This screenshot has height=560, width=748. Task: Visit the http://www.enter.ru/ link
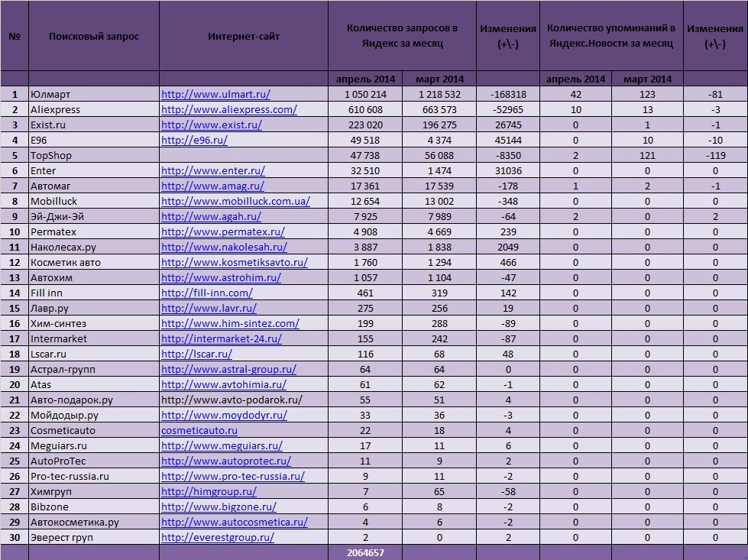coord(212,171)
